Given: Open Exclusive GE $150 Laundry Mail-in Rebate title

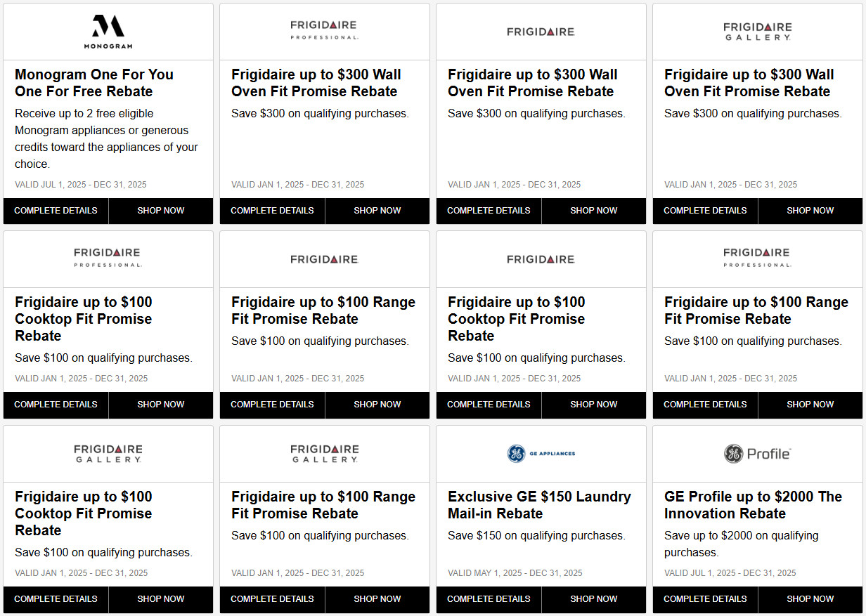Looking at the screenshot, I should pyautogui.click(x=539, y=505).
